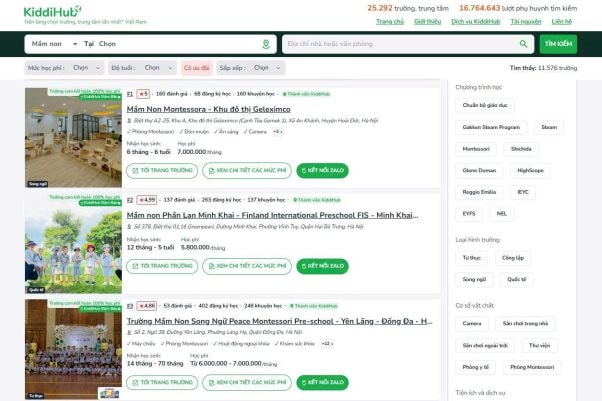Select Gakken Steam Program filter
The width and height of the screenshot is (602, 401).
pos(491,127)
